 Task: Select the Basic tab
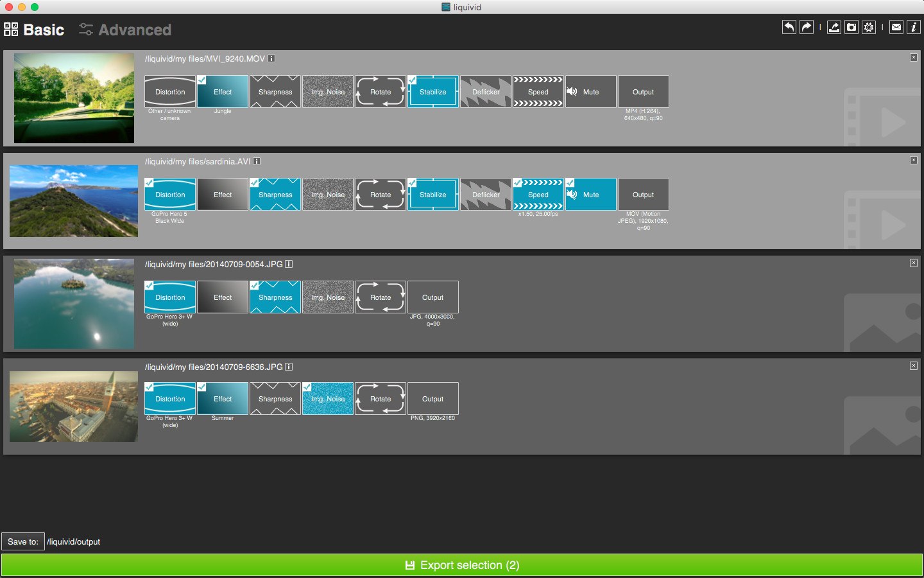click(35, 30)
